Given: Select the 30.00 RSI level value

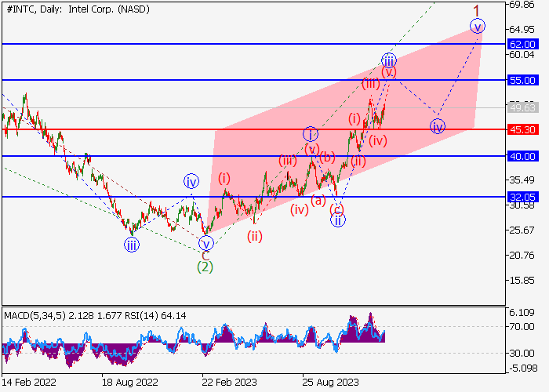Looking at the screenshot, I should 522,353.
